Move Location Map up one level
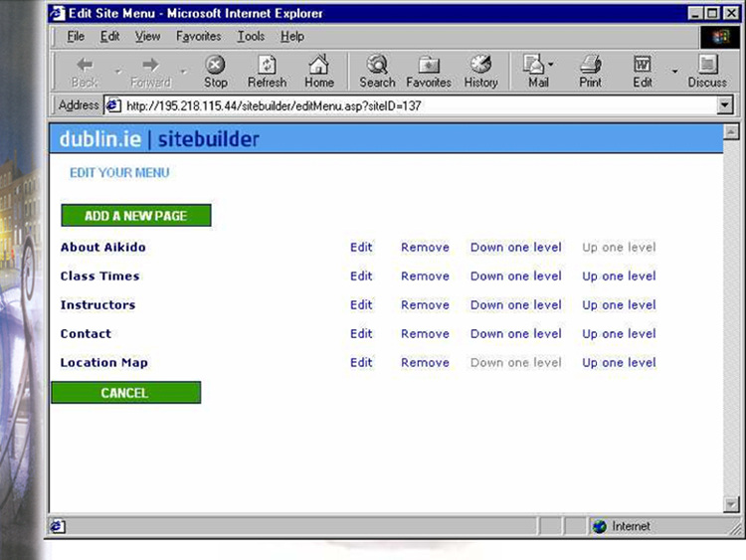Image resolution: width=746 pixels, height=560 pixels. pos(619,363)
